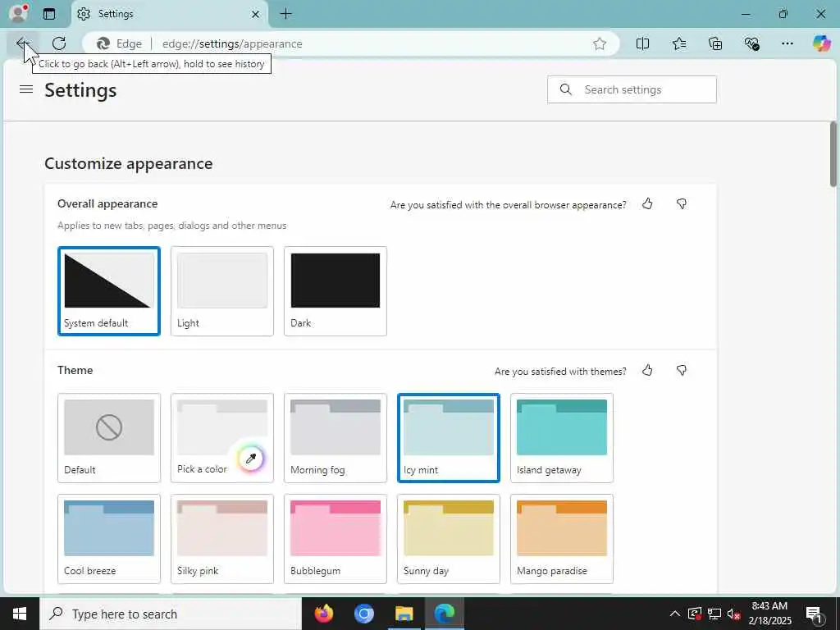Open a new tab with plus button

point(286,14)
